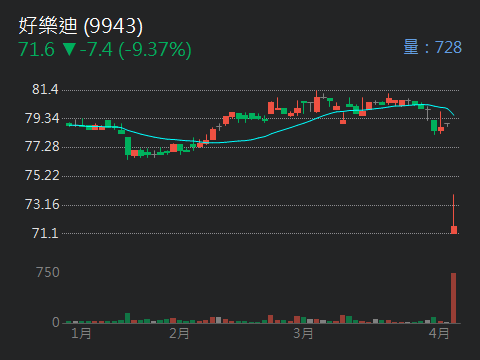Click the 79.34 price axis label
Viewport: 480px width, 360px height.
42,118
